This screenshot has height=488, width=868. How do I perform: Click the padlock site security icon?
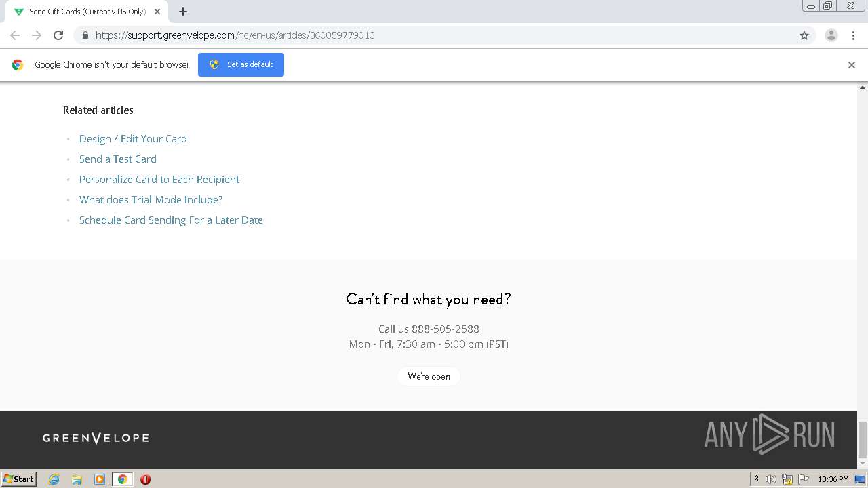coord(85,35)
